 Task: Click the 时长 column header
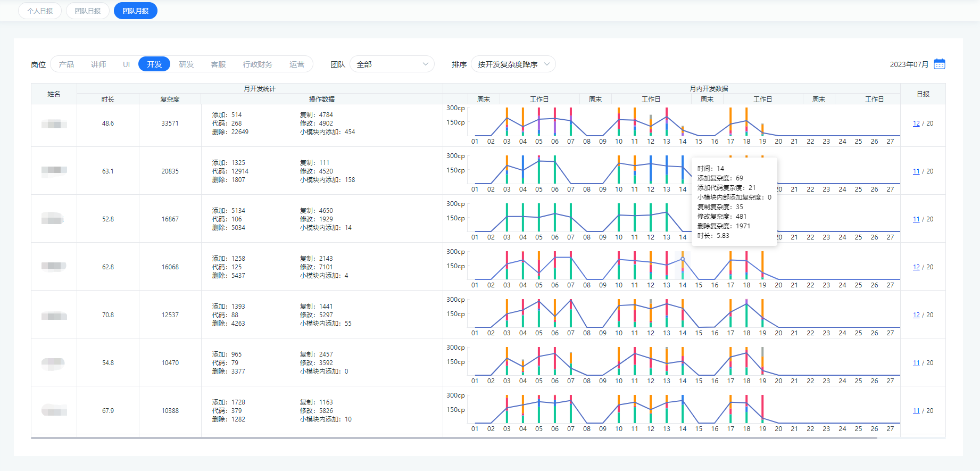click(x=108, y=99)
